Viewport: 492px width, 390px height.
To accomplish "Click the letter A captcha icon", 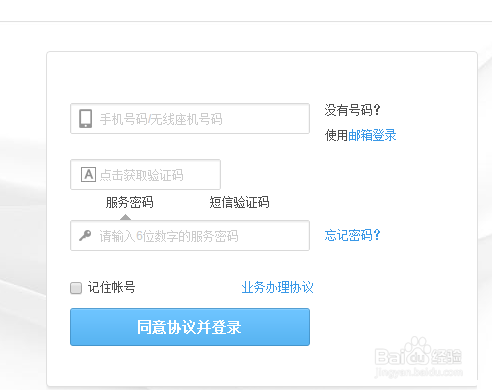I will point(88,174).
